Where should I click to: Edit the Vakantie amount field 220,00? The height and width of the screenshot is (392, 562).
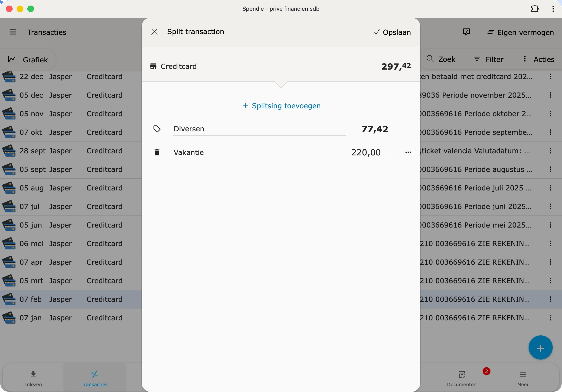(371, 153)
